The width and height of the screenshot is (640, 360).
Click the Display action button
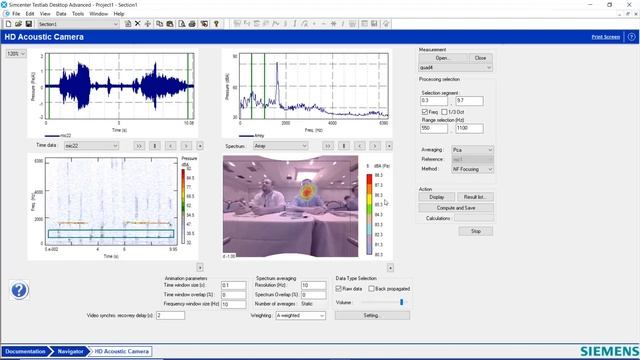click(436, 197)
